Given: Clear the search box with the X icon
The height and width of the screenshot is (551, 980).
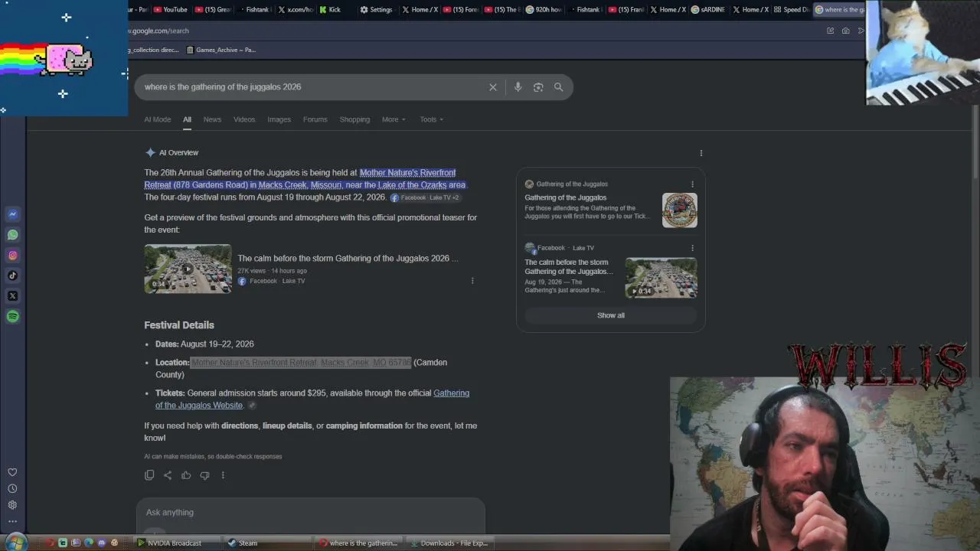Looking at the screenshot, I should click(493, 87).
